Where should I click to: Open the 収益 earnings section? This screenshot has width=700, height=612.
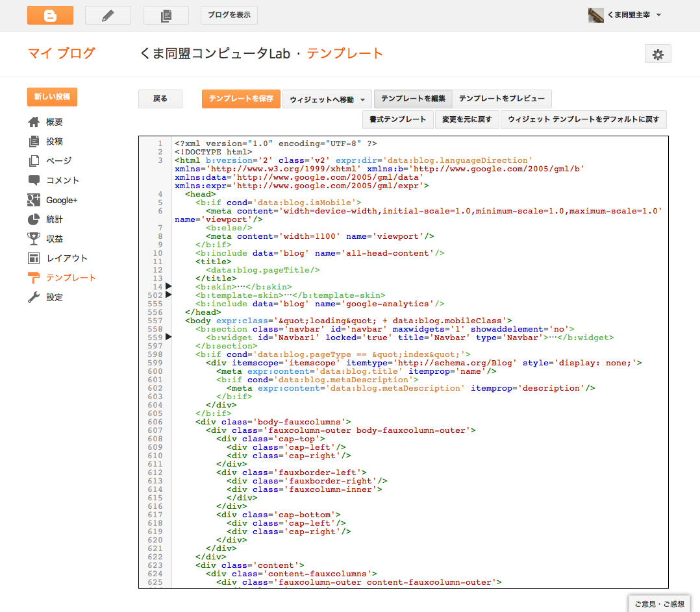[x=55, y=239]
